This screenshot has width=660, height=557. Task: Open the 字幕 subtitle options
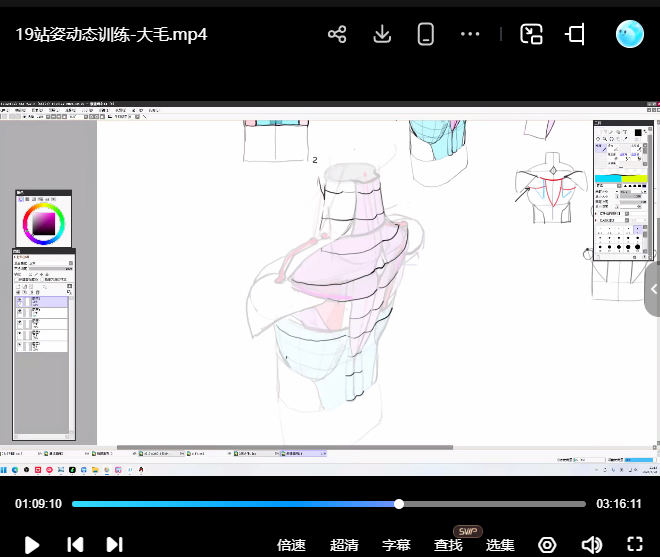pos(396,545)
